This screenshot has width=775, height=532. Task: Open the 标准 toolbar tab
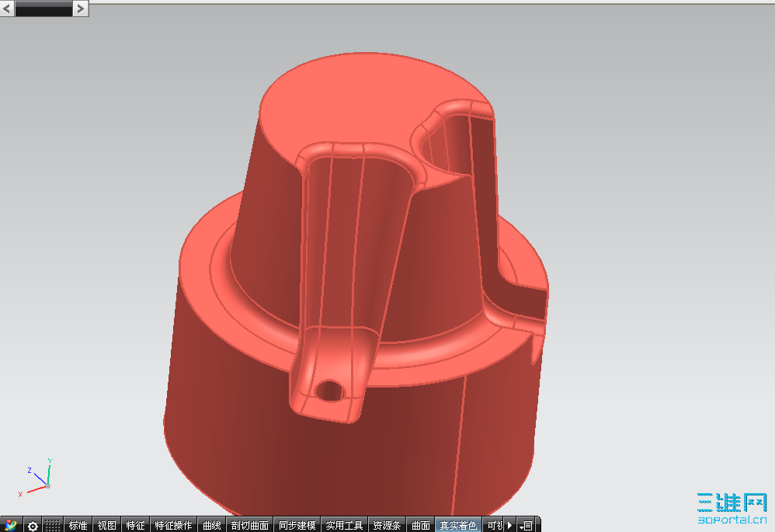78,525
